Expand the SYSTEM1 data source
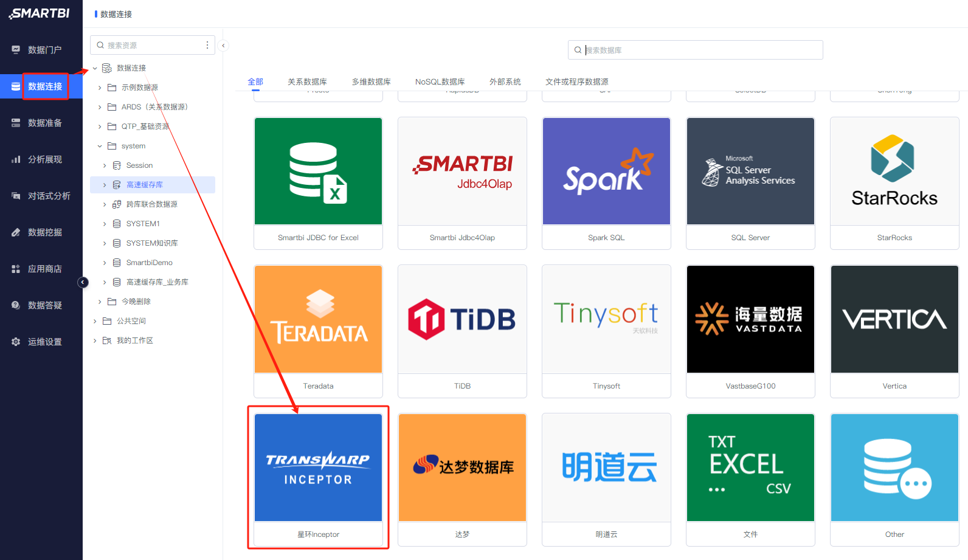The width and height of the screenshot is (968, 560). (105, 224)
